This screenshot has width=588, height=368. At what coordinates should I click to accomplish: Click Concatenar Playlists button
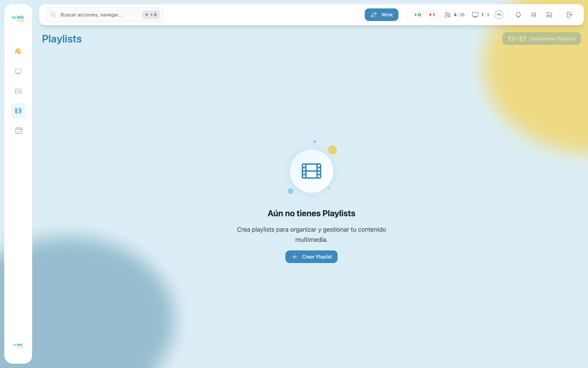[541, 38]
